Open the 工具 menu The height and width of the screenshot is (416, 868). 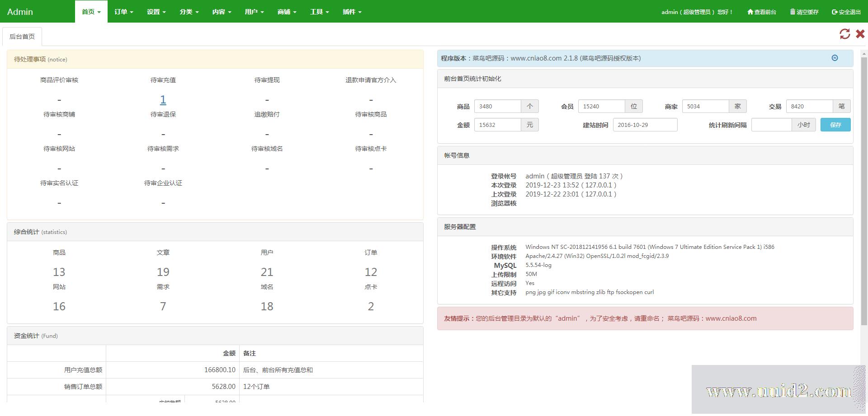point(319,12)
